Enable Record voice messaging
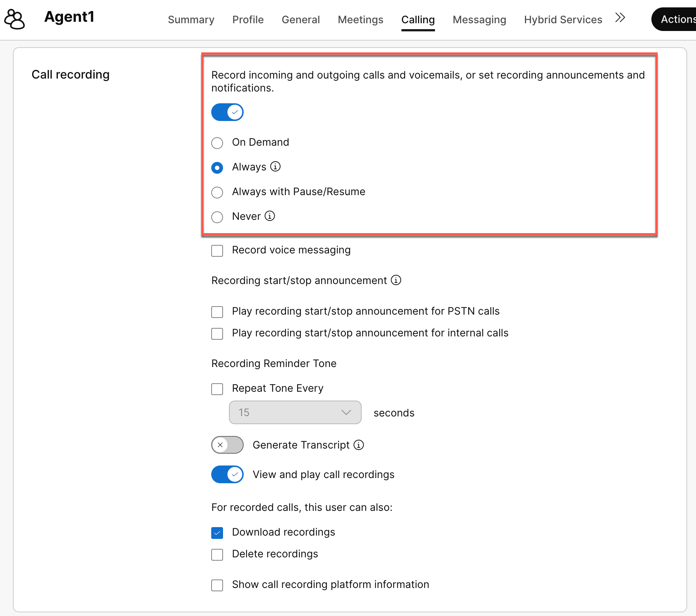The image size is (696, 616). (217, 250)
